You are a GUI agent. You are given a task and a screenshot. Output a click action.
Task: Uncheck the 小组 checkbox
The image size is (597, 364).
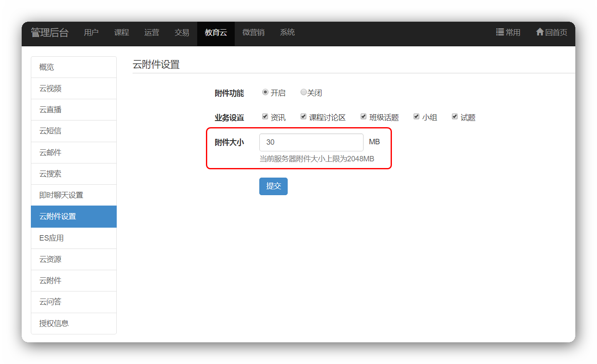tap(416, 117)
